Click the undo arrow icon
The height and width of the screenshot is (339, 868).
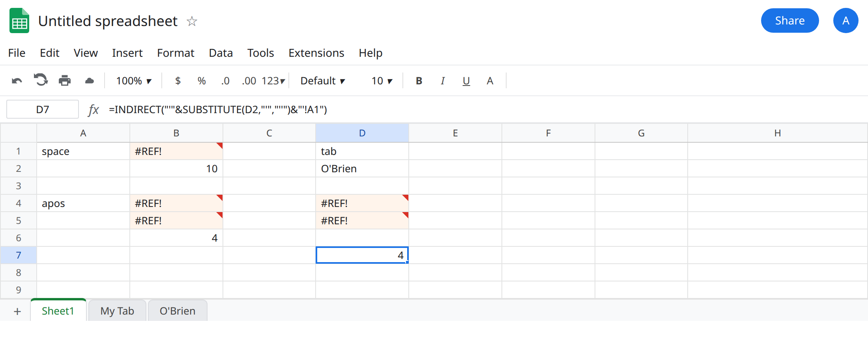click(17, 81)
